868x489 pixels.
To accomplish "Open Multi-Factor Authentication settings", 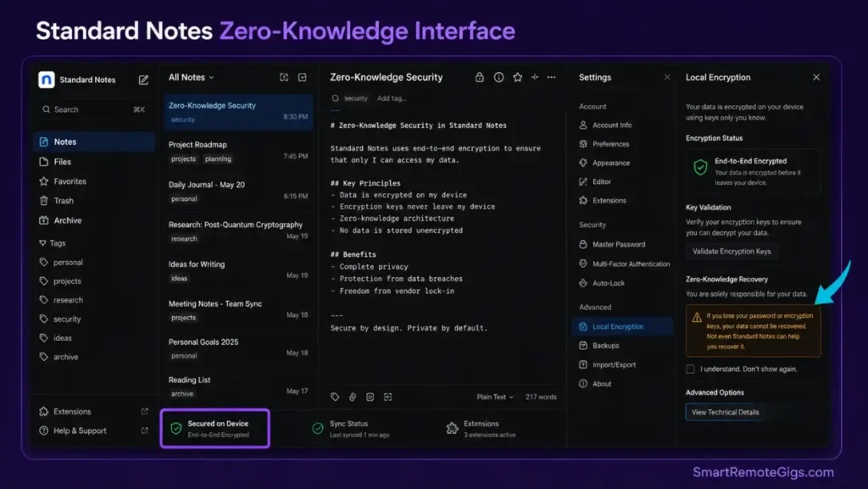I will [x=625, y=264].
